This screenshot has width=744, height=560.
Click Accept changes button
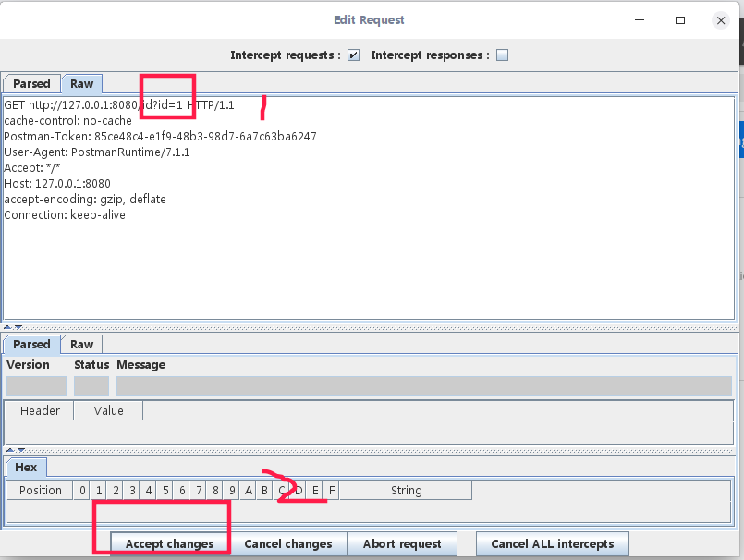pos(170,543)
